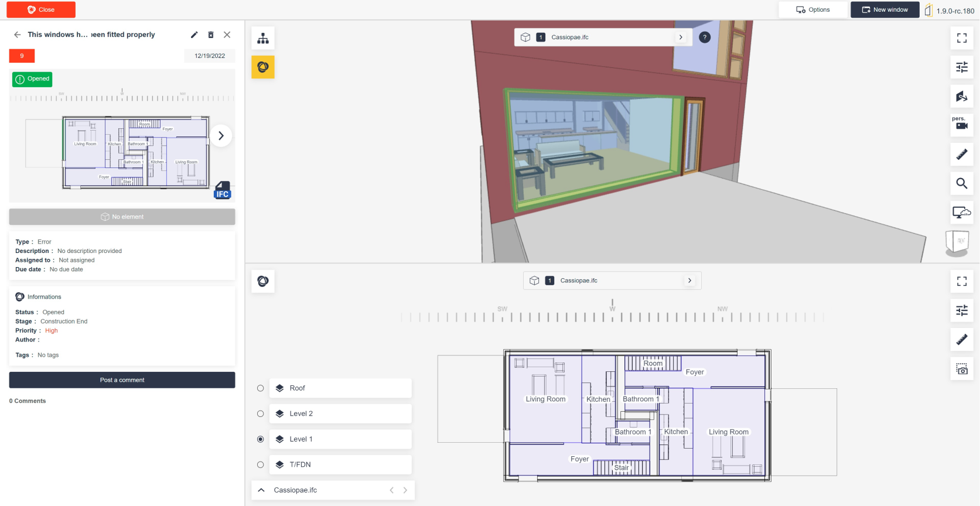
Task: Click the New window button
Action: point(885,10)
